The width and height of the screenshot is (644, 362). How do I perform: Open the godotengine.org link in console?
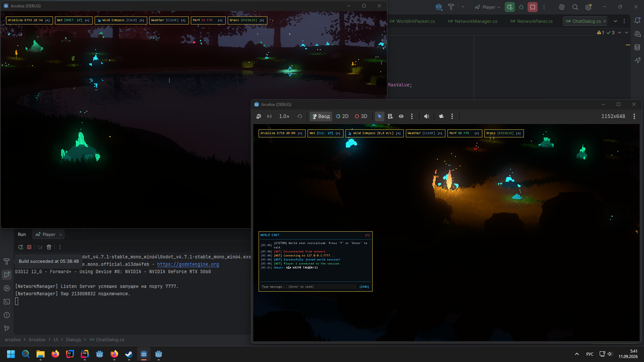(x=188, y=264)
